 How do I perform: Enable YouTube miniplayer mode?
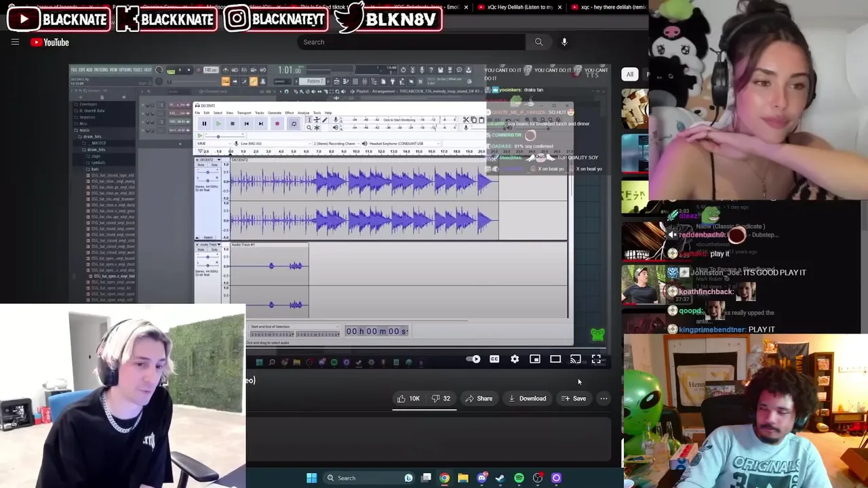click(x=535, y=359)
